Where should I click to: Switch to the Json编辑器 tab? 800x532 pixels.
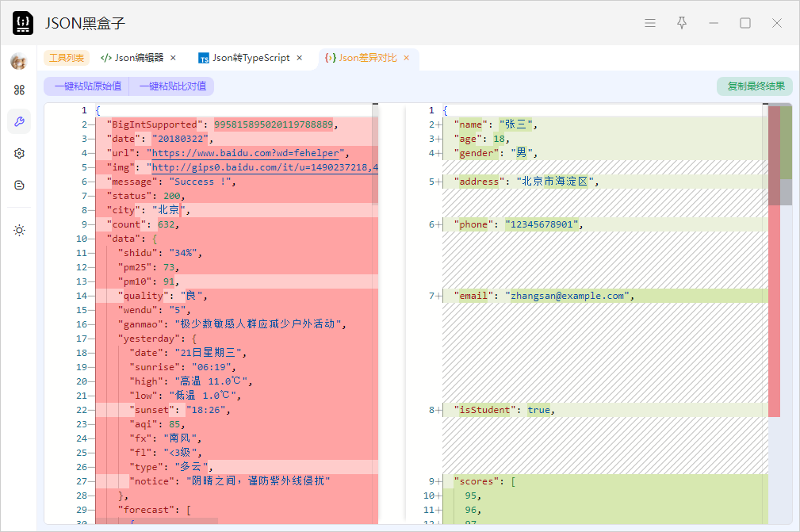(x=132, y=58)
